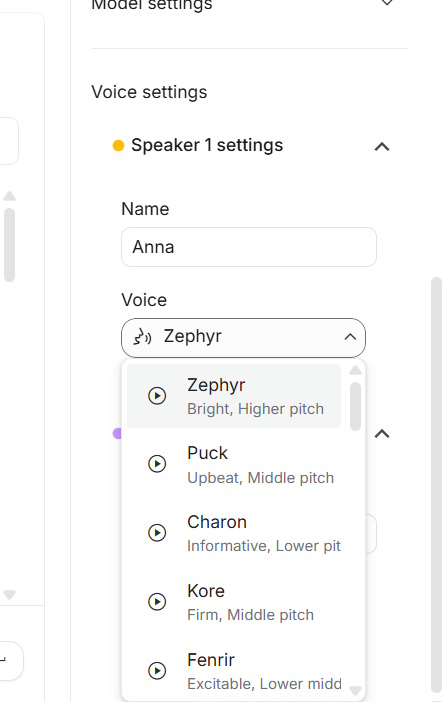Click the Voice settings heading
The height and width of the screenshot is (702, 444).
click(x=149, y=92)
